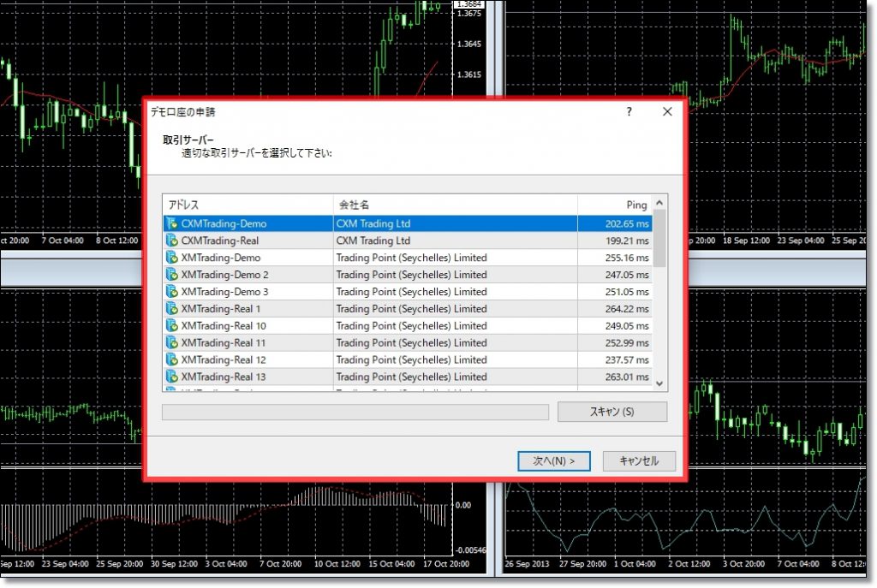Select the XMTrading-Demo server name
877x588 pixels.
coord(221,258)
